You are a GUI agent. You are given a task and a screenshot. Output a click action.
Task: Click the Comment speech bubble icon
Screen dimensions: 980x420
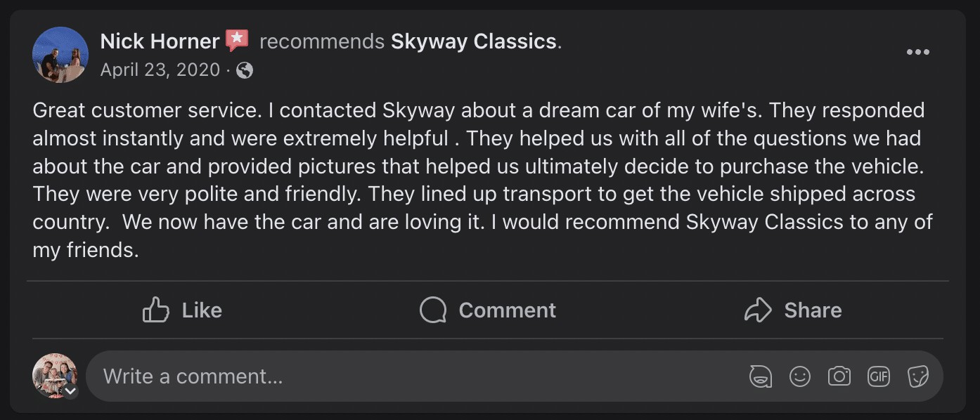(x=433, y=310)
